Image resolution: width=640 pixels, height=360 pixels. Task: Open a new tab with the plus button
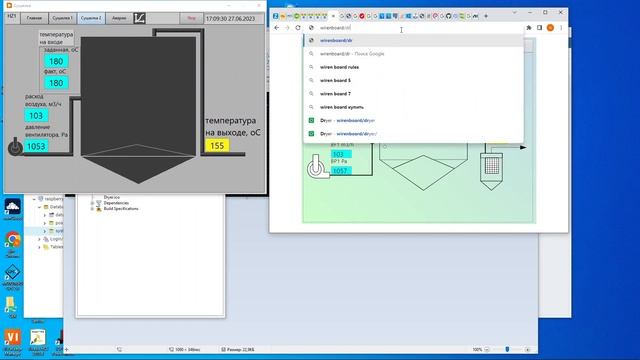(x=486, y=16)
